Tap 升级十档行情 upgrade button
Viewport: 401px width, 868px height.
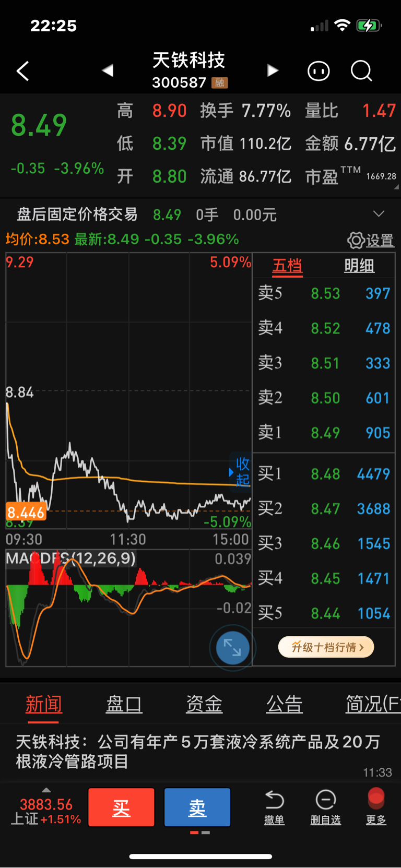pyautogui.click(x=326, y=647)
